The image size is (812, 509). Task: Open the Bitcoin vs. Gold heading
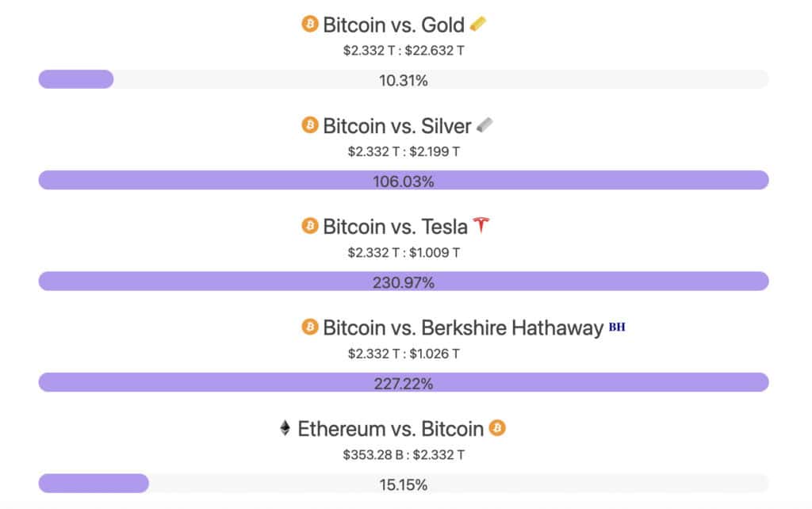coord(393,25)
